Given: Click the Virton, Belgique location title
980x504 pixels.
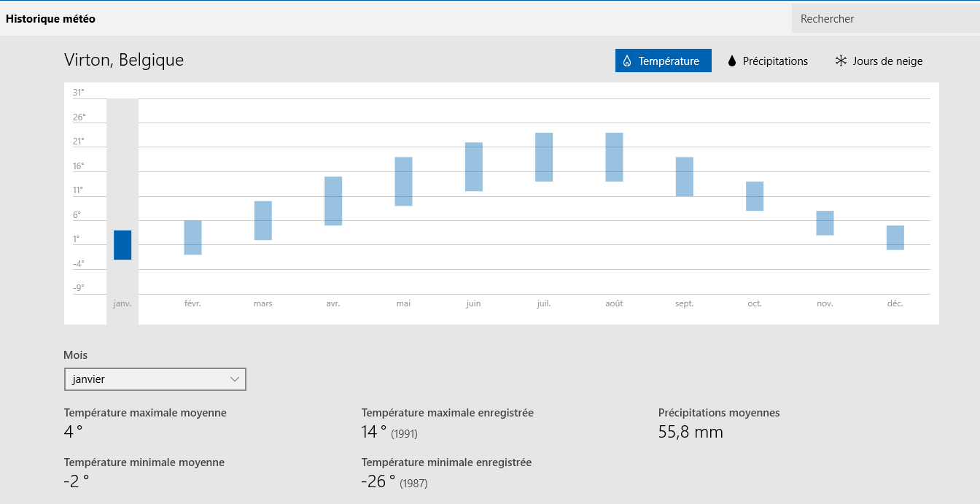Looking at the screenshot, I should (124, 60).
